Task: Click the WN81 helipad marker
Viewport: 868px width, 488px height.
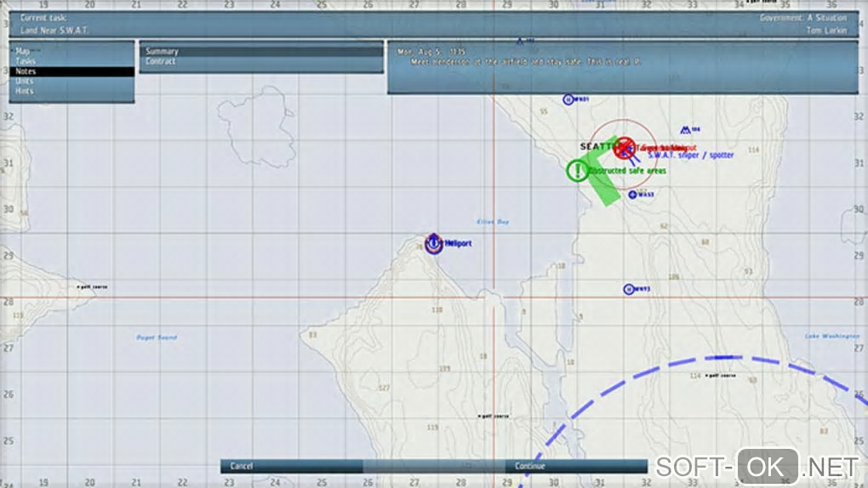Action: click(x=568, y=99)
